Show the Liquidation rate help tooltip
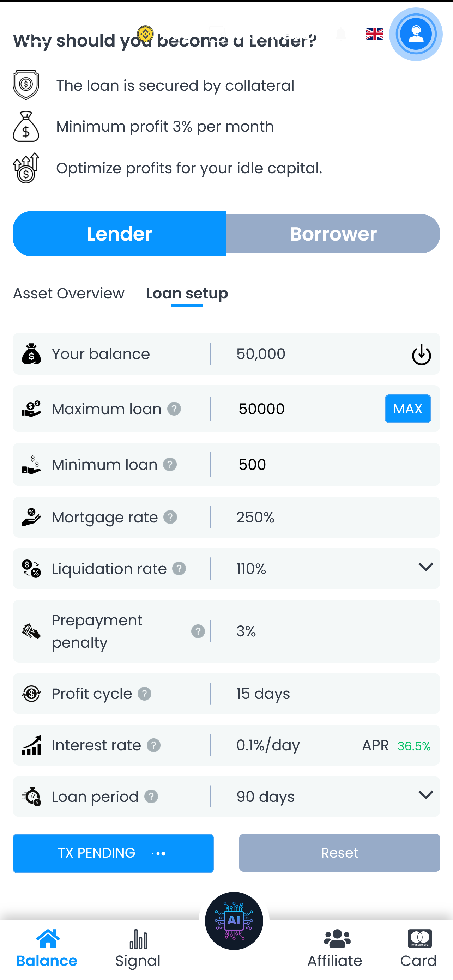The image size is (453, 980). point(179,569)
